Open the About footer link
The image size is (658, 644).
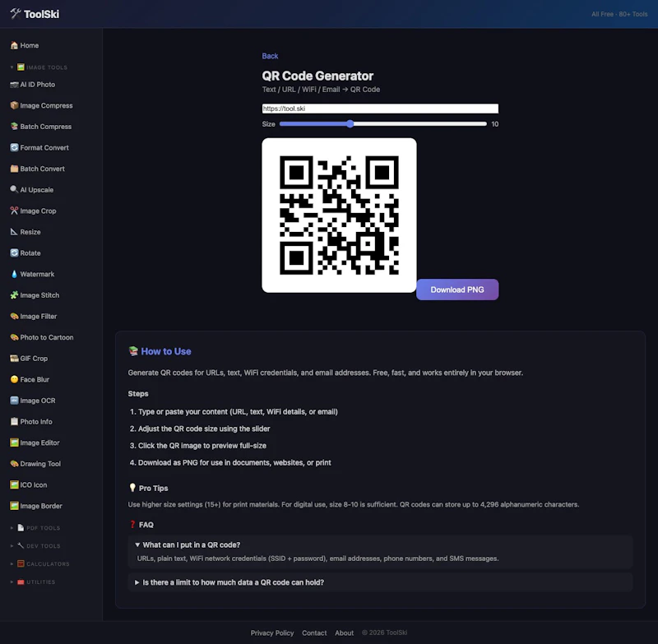point(344,632)
